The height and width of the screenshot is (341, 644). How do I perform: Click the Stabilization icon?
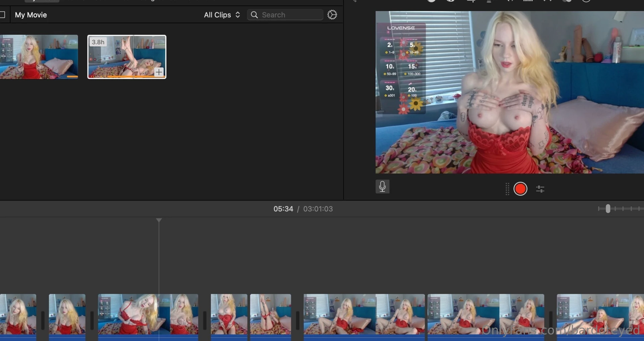pyautogui.click(x=489, y=1)
